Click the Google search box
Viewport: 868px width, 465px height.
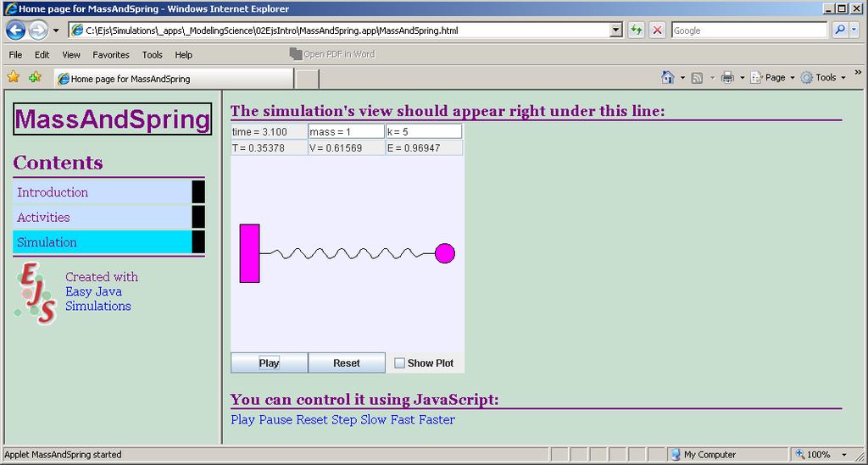pyautogui.click(x=749, y=30)
